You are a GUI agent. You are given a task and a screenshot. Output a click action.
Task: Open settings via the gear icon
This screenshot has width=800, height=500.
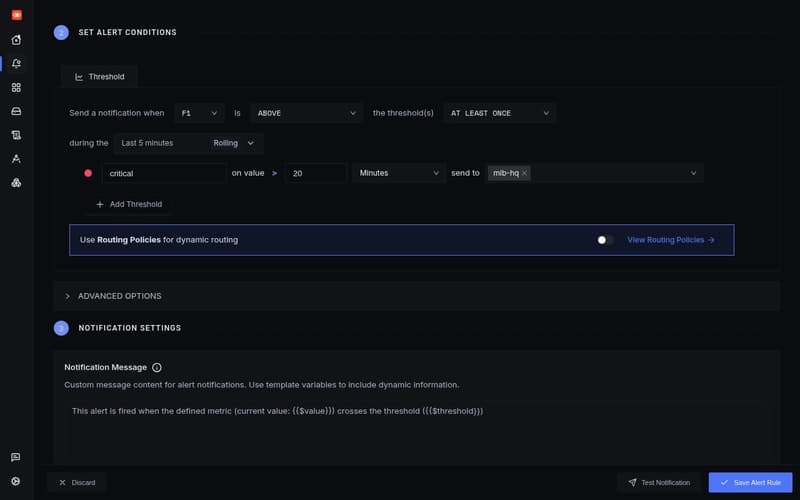[16, 481]
